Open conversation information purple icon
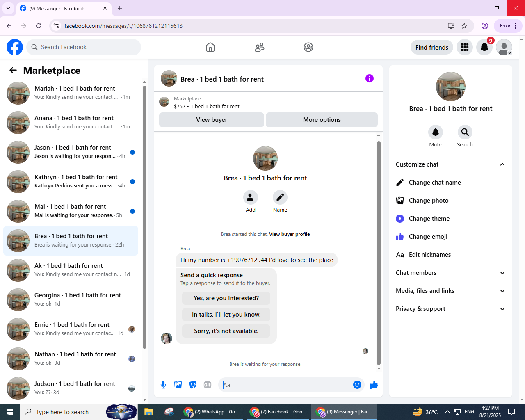 pyautogui.click(x=370, y=78)
